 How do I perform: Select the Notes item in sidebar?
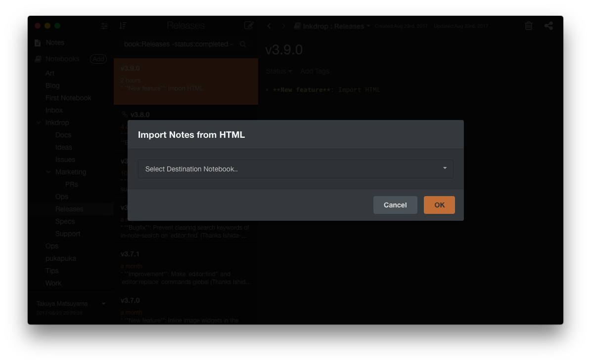pos(55,43)
